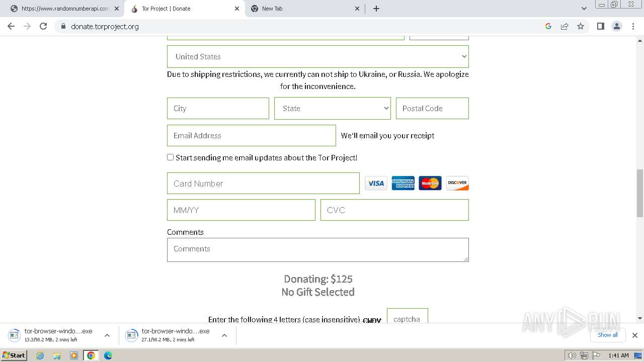Screen dimensions: 644x362
Task: Open the United States country dropdown
Action: point(318,57)
